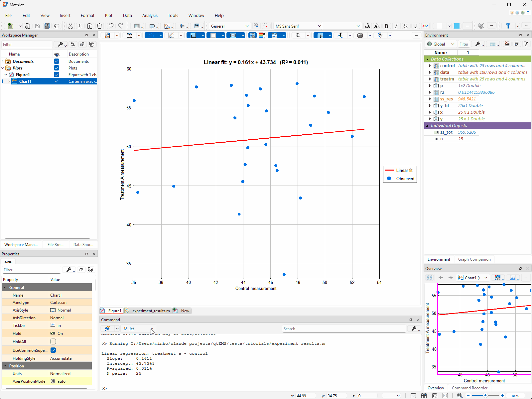Apply Underline text formatting

coord(415,26)
